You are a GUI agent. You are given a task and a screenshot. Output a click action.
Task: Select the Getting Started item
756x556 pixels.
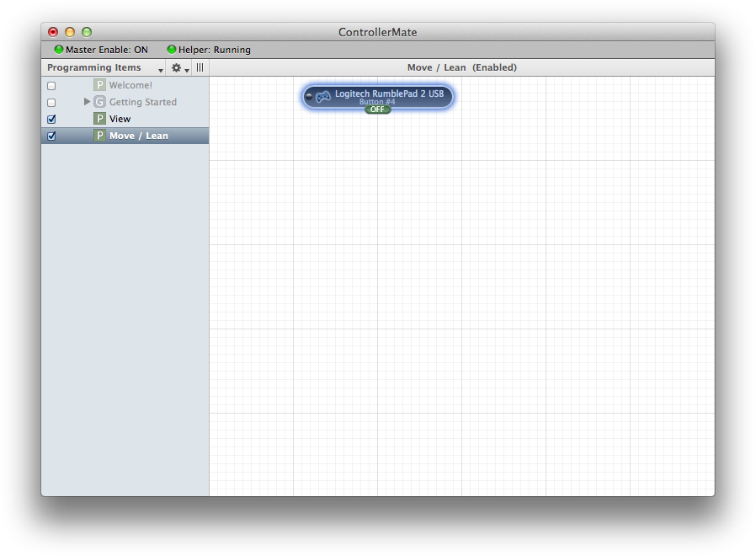tap(143, 102)
